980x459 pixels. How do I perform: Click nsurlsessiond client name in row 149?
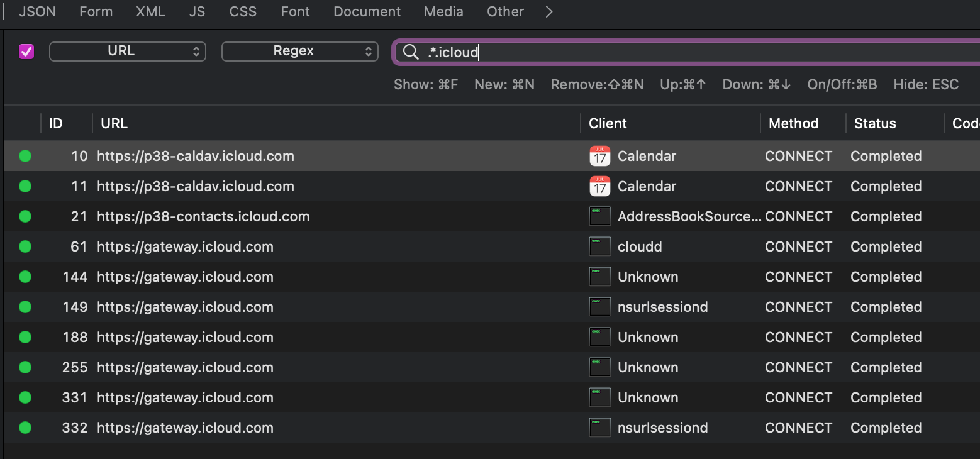pos(663,307)
